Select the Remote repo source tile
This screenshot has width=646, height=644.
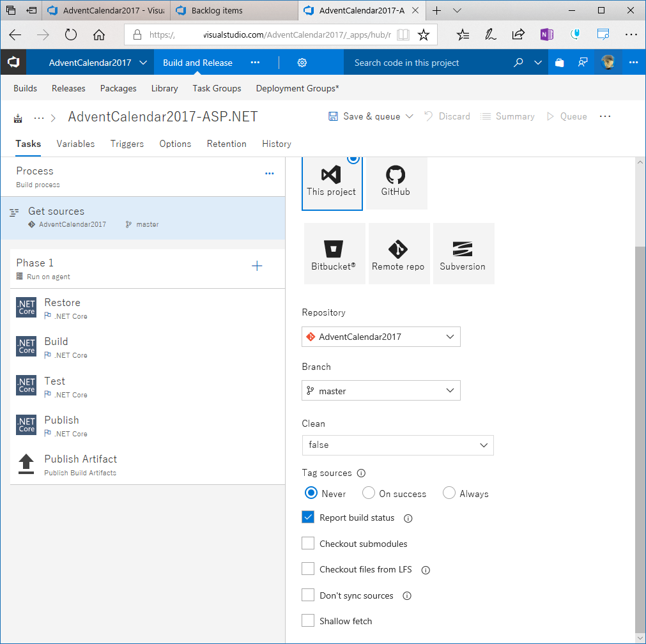click(398, 254)
